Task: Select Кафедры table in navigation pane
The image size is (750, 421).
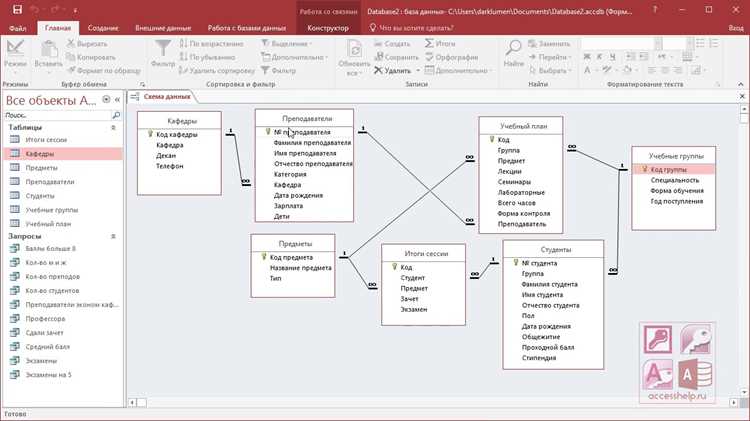Action: point(62,154)
